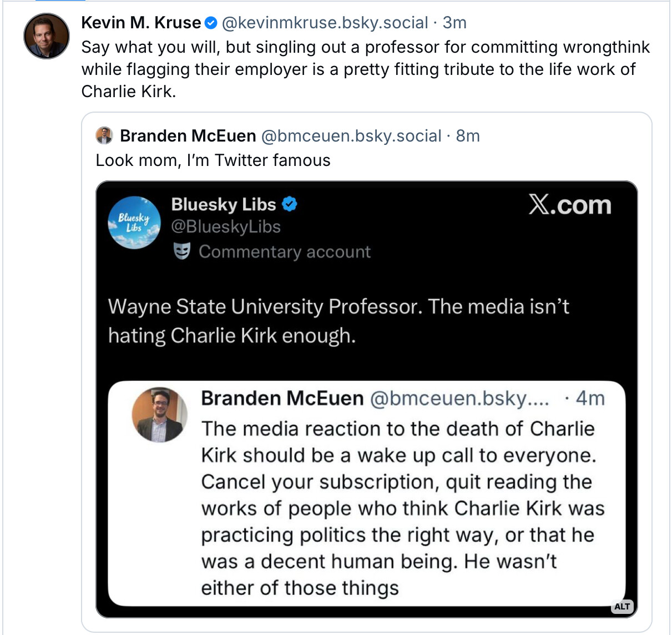
Task: Click Kruse's post text about singling out a professor
Action: click(365, 69)
